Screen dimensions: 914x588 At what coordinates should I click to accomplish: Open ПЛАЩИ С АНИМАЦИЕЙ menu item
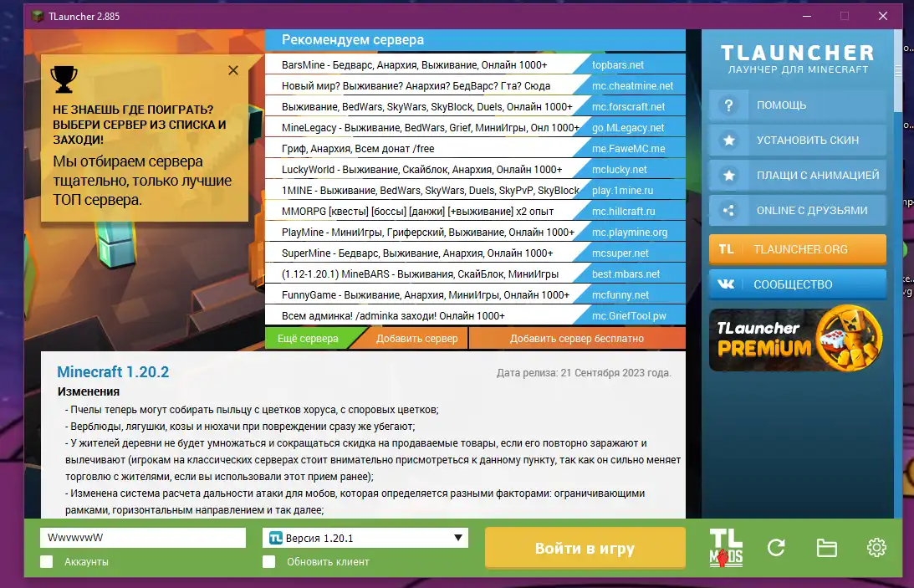pyautogui.click(x=798, y=176)
